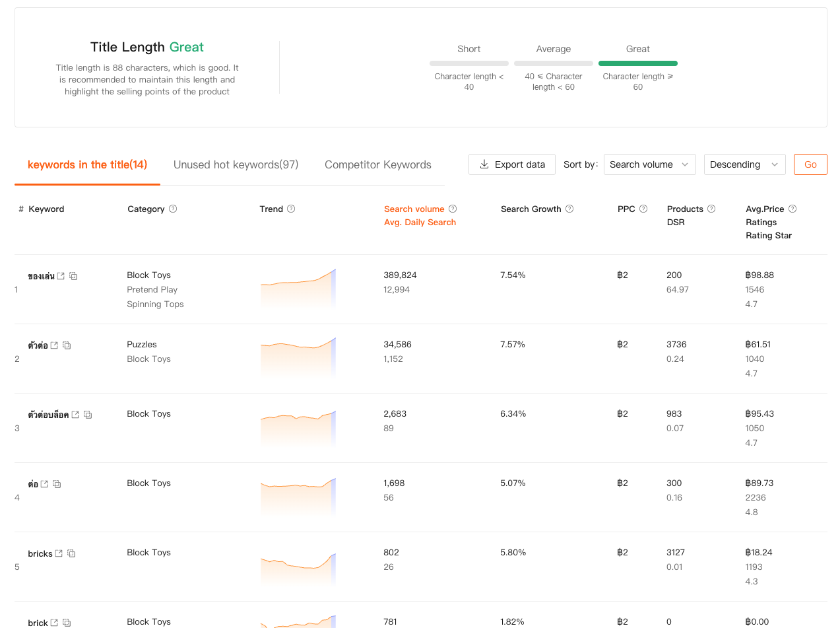Show PPC column help tooltip icon
Screen dimensions: 840x628
coord(643,209)
